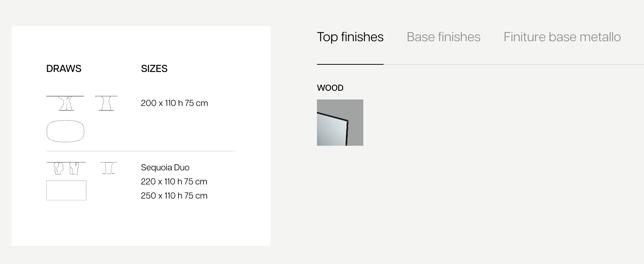Click the single-base table front view drawing
This screenshot has width=644, height=264.
[65, 103]
